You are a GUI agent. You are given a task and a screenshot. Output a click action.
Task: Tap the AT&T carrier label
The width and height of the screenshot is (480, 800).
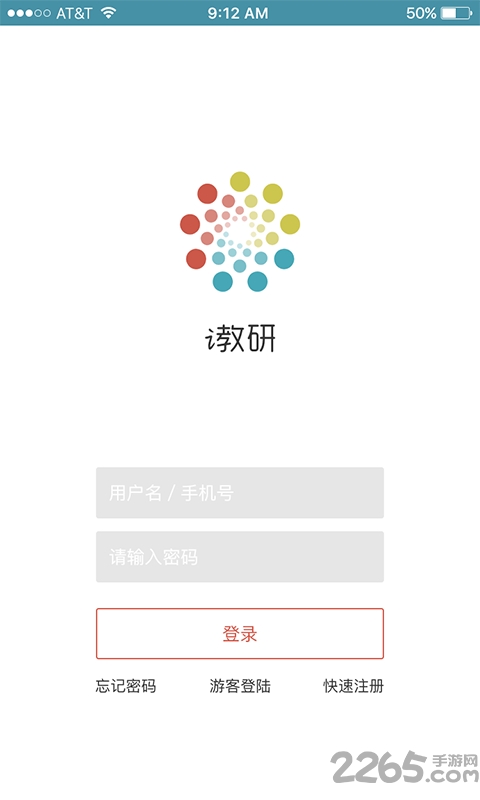pos(74,13)
